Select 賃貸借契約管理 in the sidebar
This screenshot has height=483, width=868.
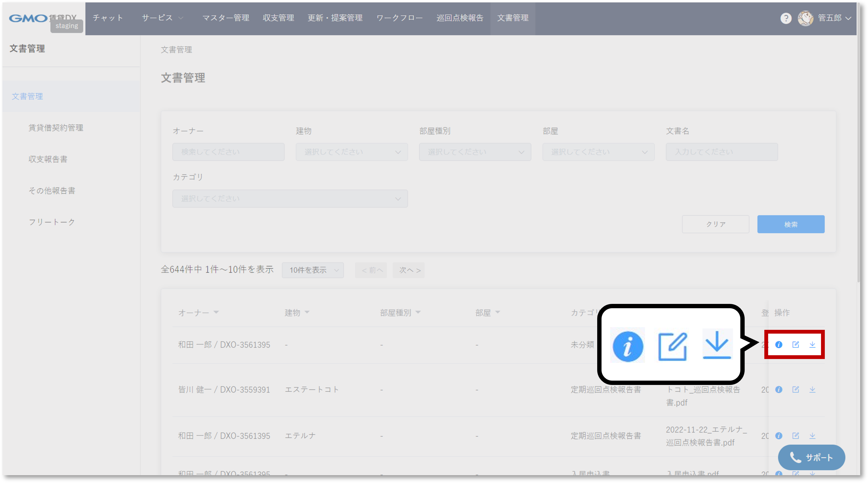pyautogui.click(x=56, y=128)
